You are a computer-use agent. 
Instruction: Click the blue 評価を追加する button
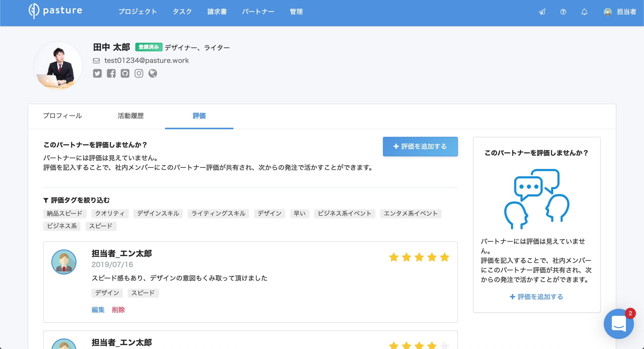(420, 147)
